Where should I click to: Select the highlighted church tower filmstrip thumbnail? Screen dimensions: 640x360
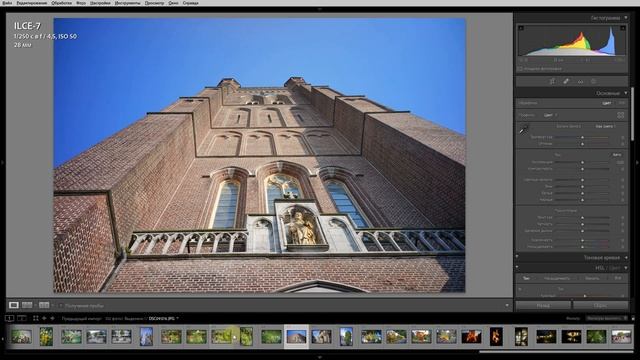click(296, 337)
